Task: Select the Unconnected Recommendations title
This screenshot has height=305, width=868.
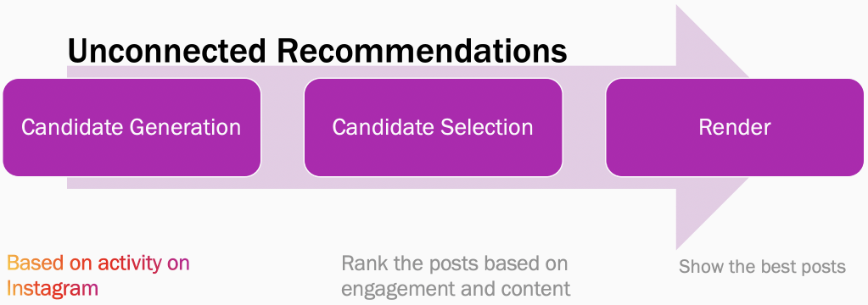Action: coord(317,50)
